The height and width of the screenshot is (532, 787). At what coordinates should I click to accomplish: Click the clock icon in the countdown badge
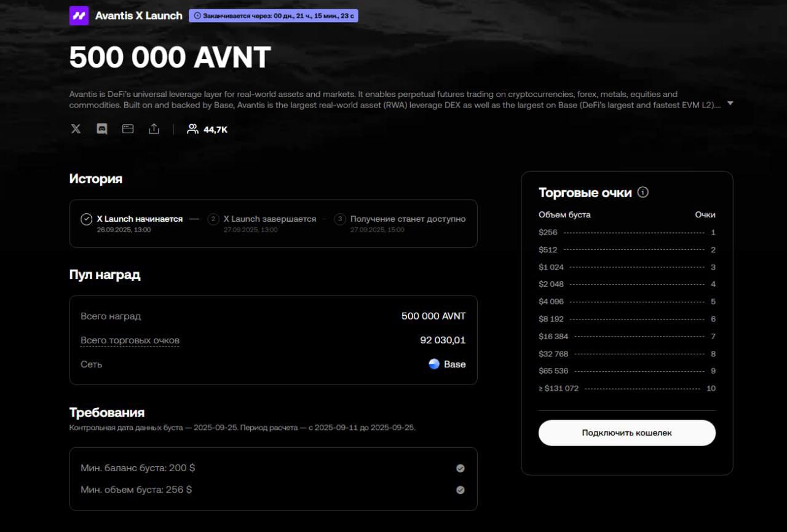point(197,15)
